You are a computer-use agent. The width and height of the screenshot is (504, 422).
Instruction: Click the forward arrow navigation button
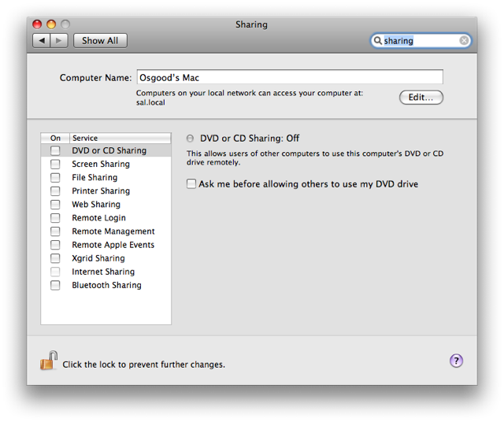(x=59, y=40)
